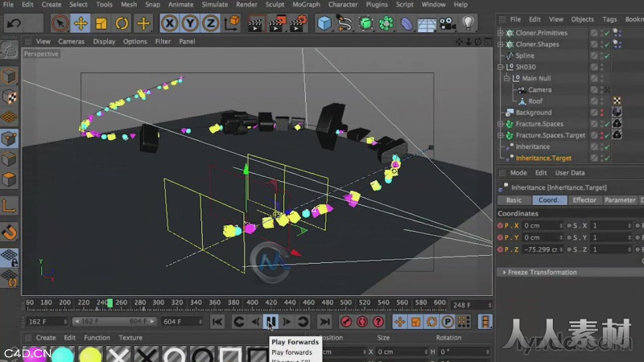This screenshot has height=362, width=644.
Task: Expand Cloner.Primitives in object tree
Action: pyautogui.click(x=500, y=33)
